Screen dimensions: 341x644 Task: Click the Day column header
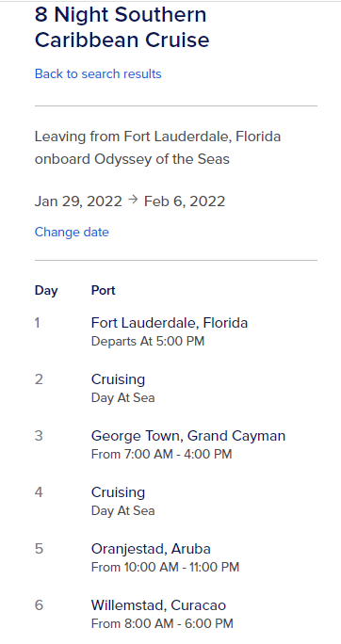pyautogui.click(x=46, y=290)
